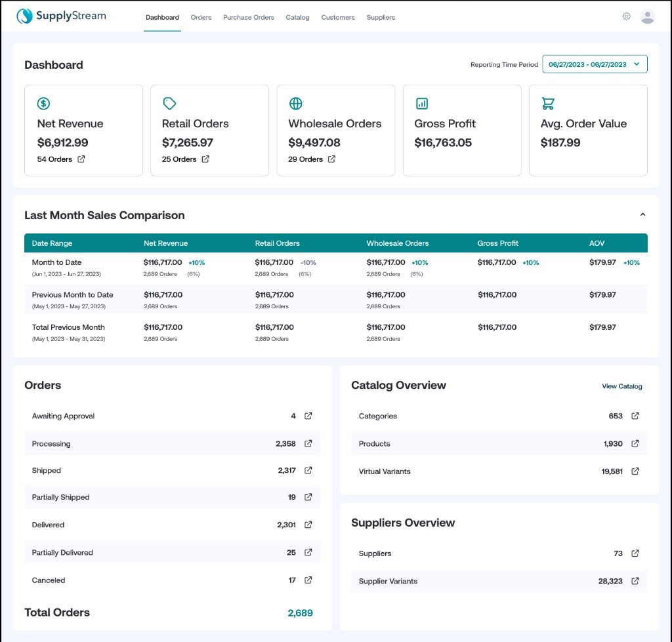Click the Avg. Order Value cart icon
The height and width of the screenshot is (642, 672).
tap(548, 103)
